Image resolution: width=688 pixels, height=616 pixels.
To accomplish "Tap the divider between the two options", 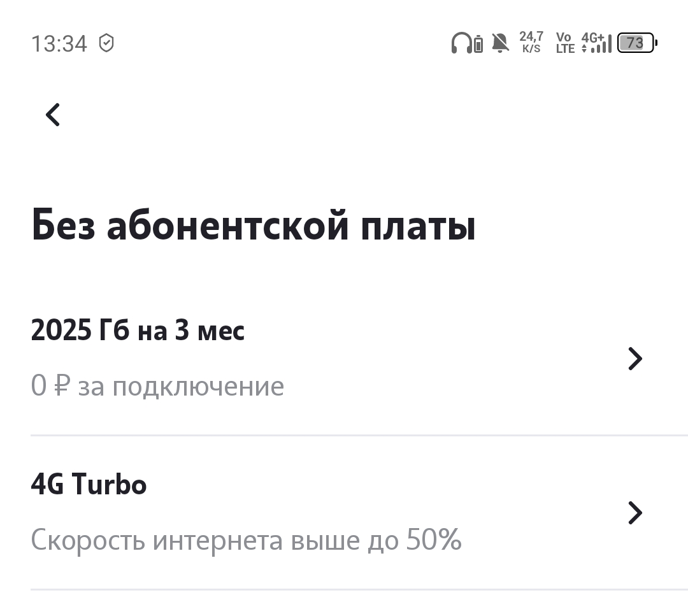I will (x=359, y=436).
